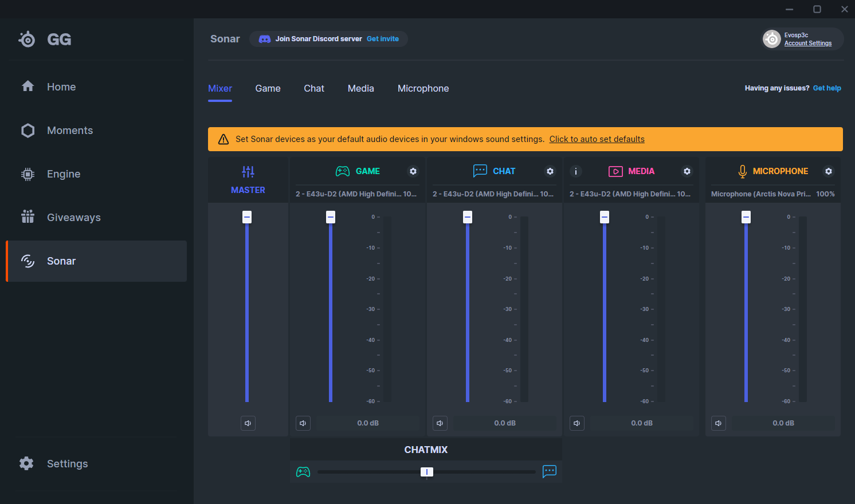Screen dimensions: 855x504
Task: Open Microphone input device dropdown
Action: [x=772, y=194]
